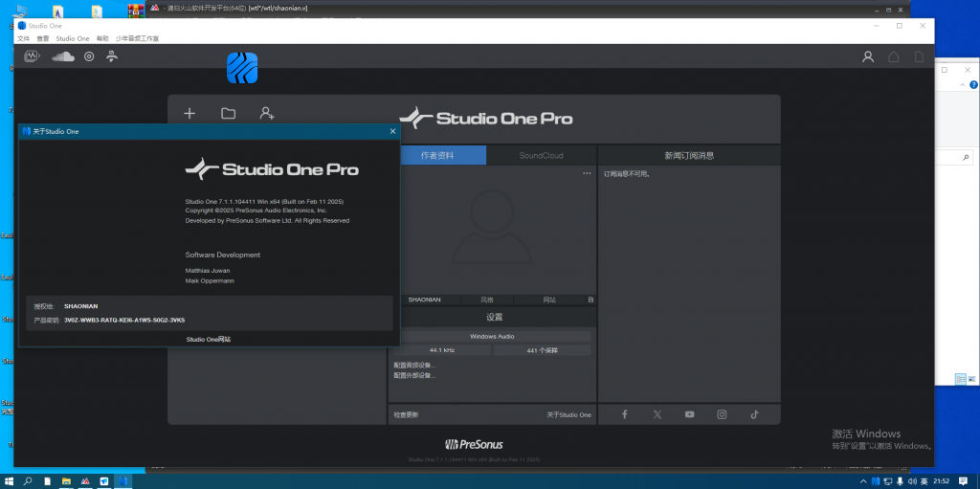This screenshot has height=489, width=980.
Task: Open the SoundCloud cloud icon in toolbar
Action: (x=62, y=56)
